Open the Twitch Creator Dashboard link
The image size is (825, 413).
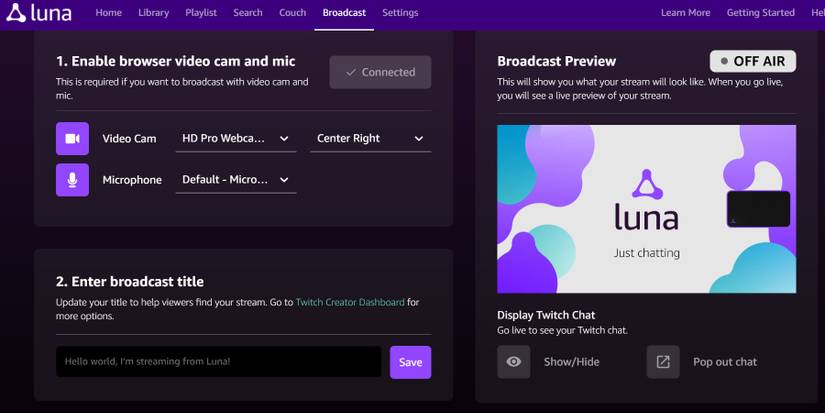point(350,303)
